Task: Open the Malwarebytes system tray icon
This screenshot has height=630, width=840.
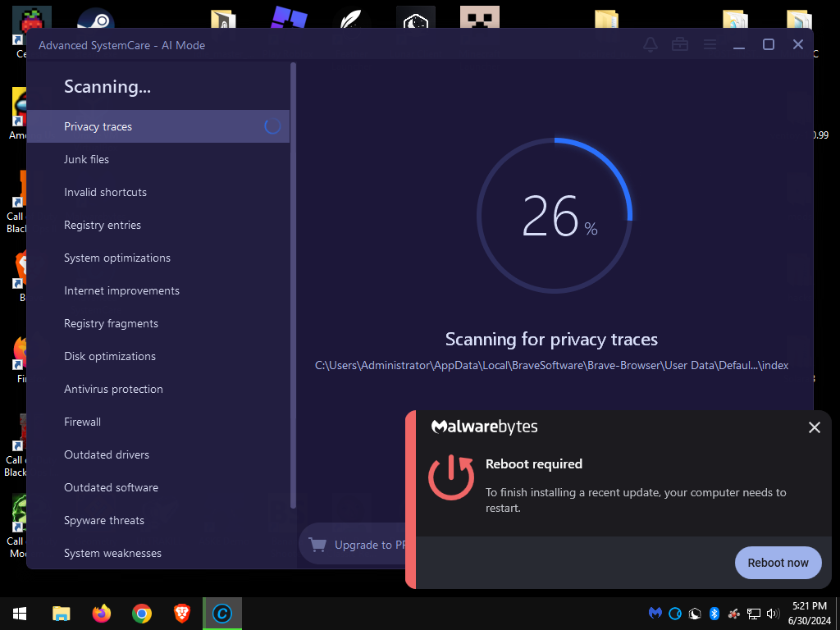Action: [655, 614]
